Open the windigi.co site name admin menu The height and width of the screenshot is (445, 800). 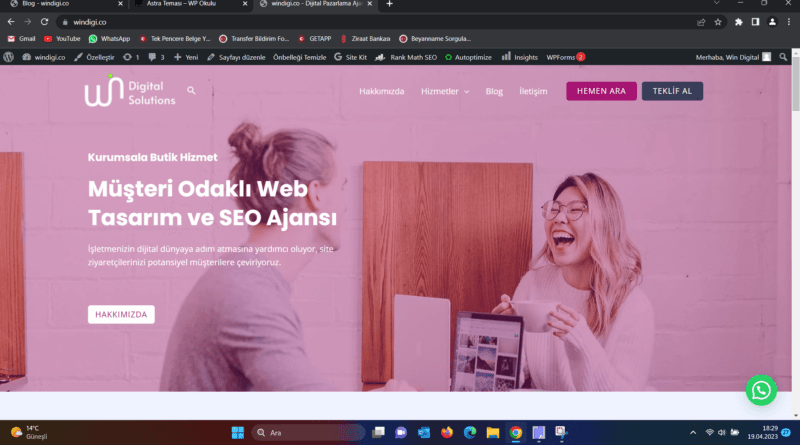point(44,57)
